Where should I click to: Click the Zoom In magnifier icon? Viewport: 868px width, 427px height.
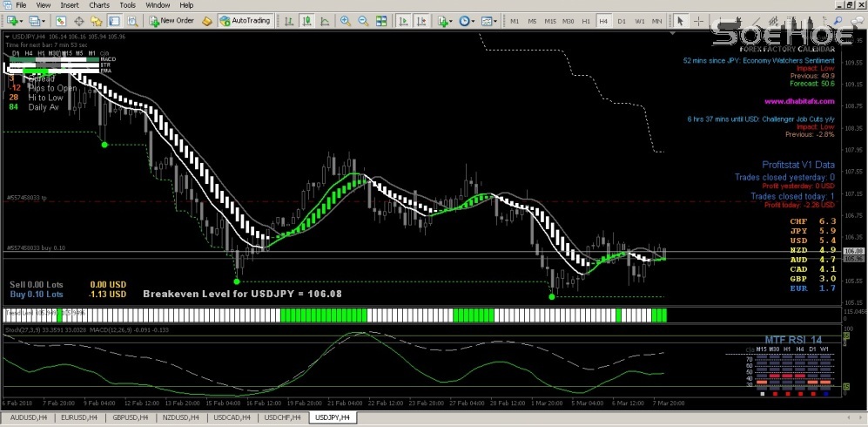(345, 20)
